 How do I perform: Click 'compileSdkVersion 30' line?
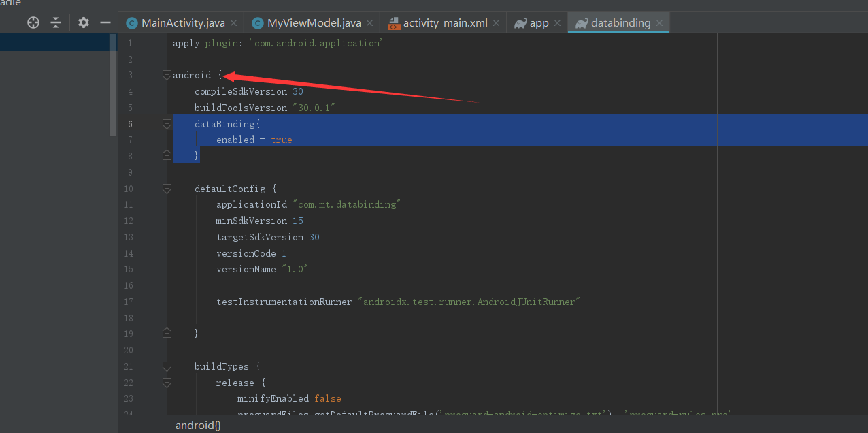coord(249,91)
